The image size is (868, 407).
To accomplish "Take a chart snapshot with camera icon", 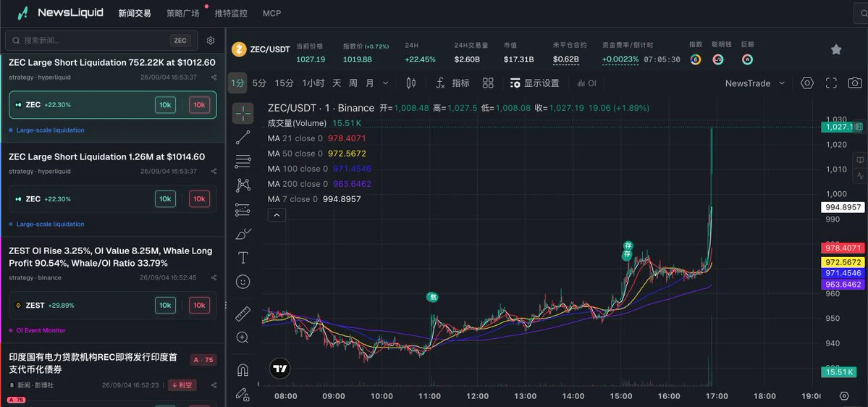I will pos(855,83).
